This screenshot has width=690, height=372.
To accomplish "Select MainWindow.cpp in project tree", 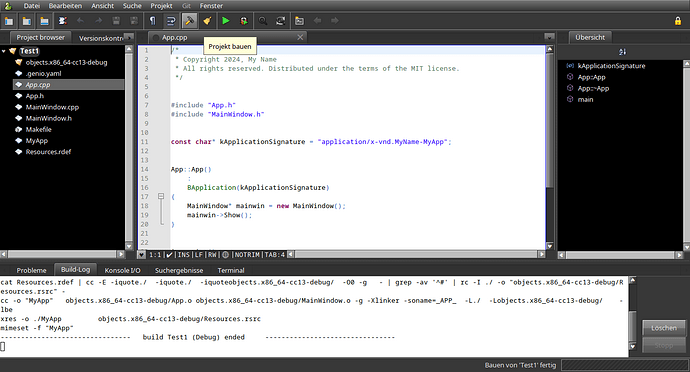I will (52, 107).
